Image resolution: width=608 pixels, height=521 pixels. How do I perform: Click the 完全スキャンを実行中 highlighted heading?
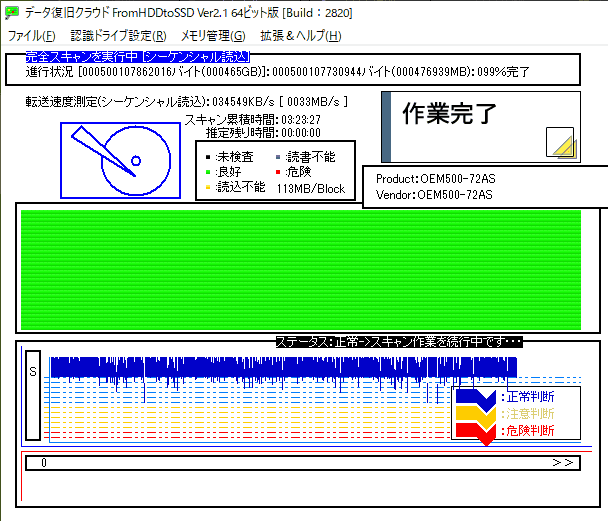point(138,57)
